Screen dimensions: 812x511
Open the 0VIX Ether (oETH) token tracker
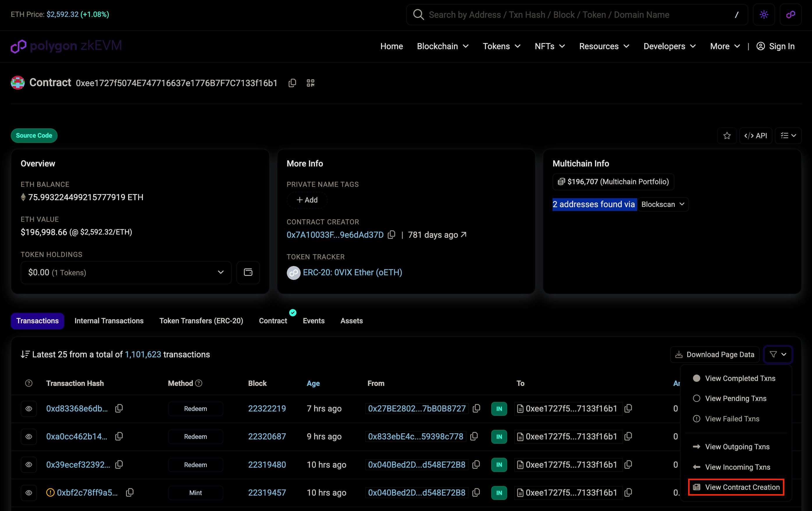pyautogui.click(x=352, y=272)
